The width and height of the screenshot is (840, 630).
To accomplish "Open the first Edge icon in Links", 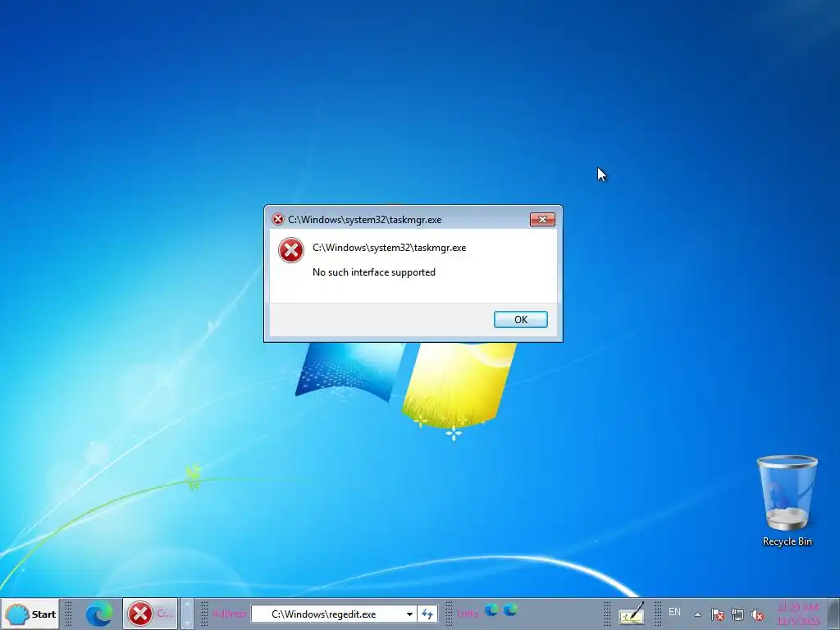I will [x=491, y=609].
